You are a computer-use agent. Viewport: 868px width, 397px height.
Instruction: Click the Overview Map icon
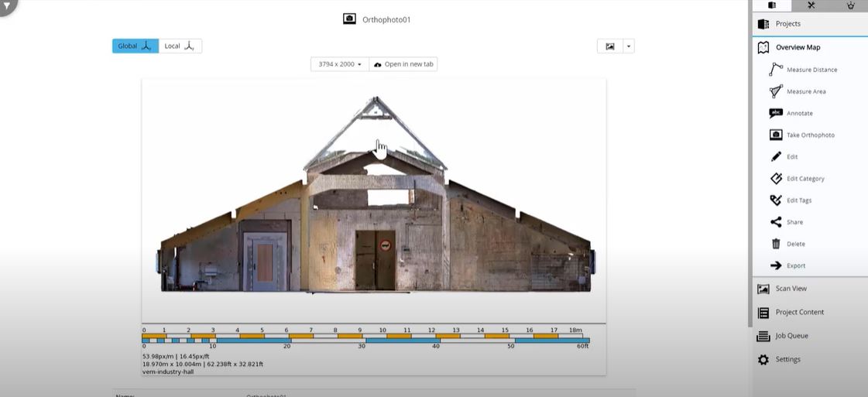763,47
